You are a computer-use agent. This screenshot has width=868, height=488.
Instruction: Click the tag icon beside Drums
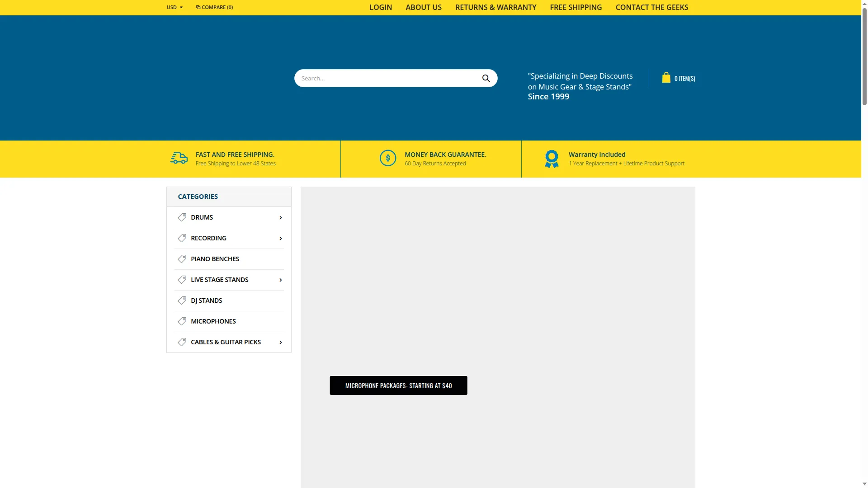point(182,217)
